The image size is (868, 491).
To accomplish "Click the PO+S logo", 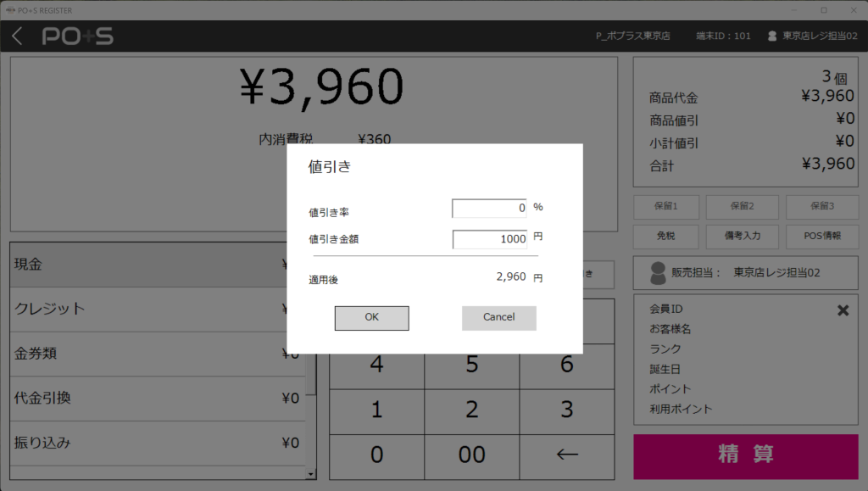I will click(77, 36).
